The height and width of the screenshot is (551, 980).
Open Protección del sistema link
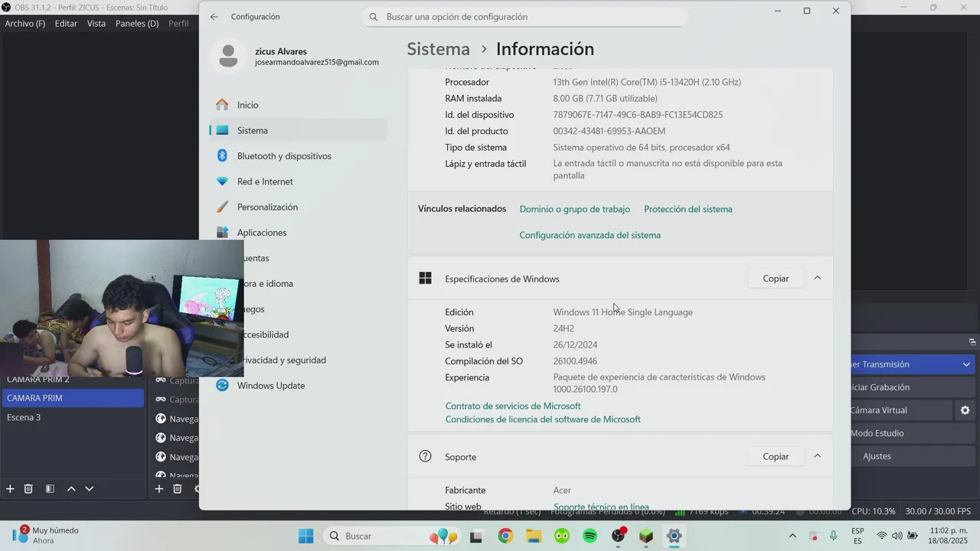(x=688, y=209)
